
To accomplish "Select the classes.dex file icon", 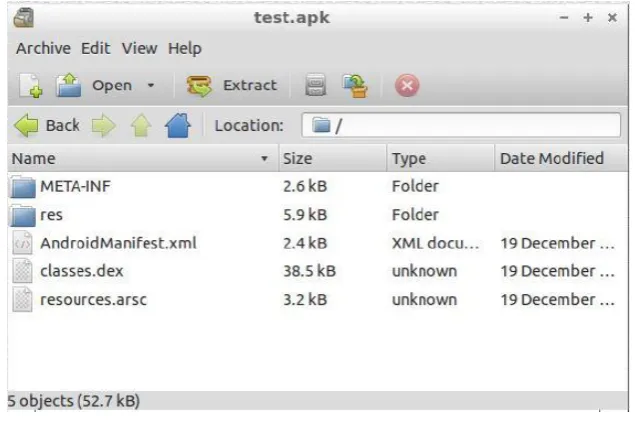I will tap(22, 271).
